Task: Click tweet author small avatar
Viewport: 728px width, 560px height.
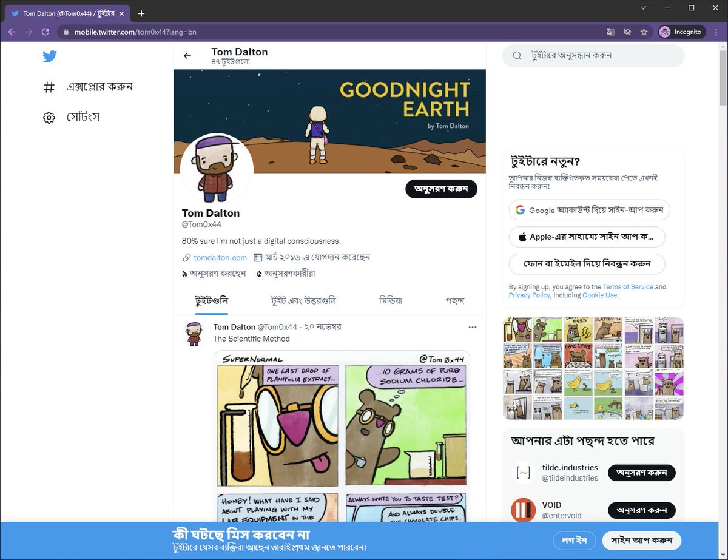Action: coord(194,334)
